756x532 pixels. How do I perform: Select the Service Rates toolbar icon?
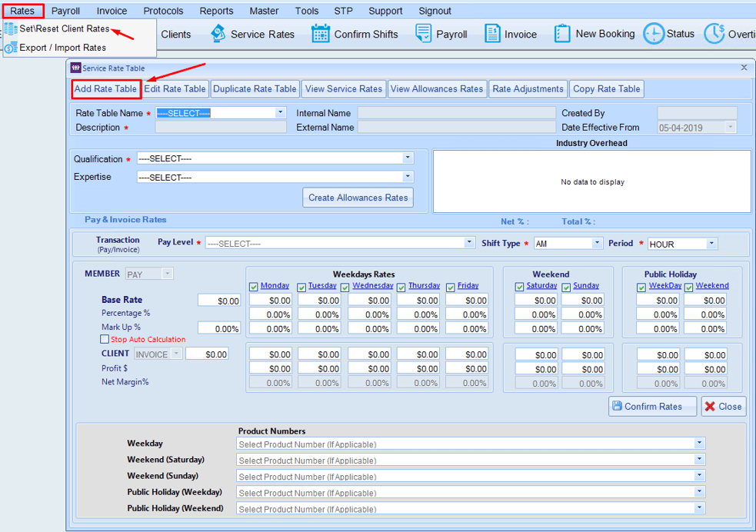point(252,34)
